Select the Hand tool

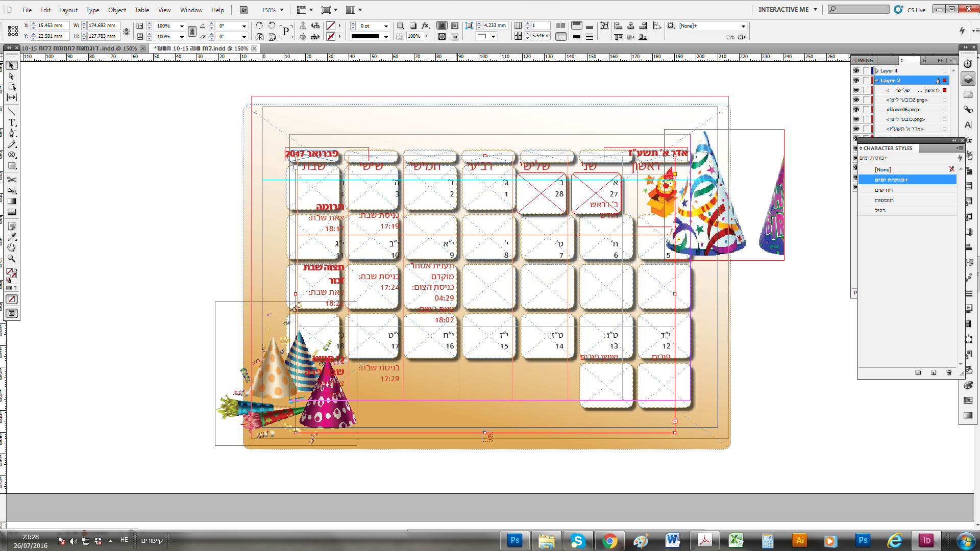(12, 248)
